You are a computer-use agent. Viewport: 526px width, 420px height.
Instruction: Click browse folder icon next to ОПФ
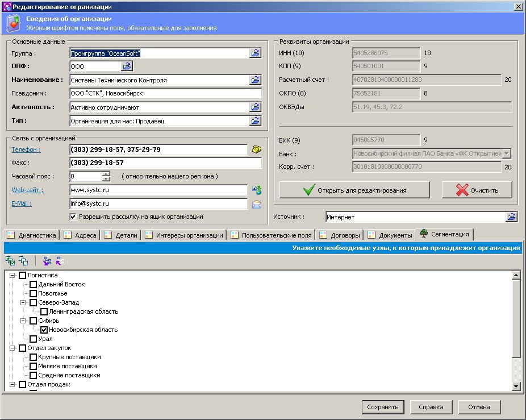[126, 66]
